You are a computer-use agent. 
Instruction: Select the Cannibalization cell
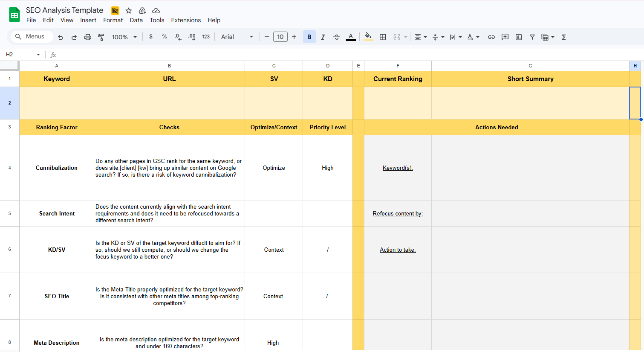57,168
